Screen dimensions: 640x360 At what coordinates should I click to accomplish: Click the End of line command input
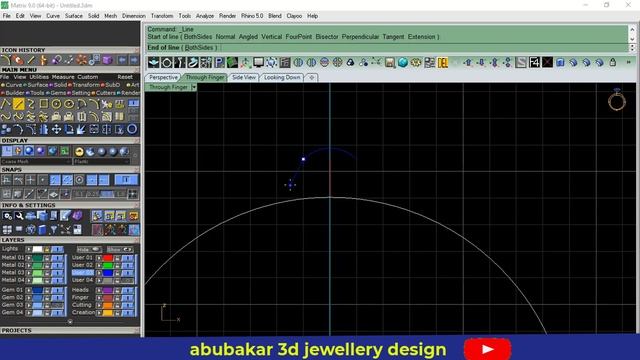(x=387, y=48)
